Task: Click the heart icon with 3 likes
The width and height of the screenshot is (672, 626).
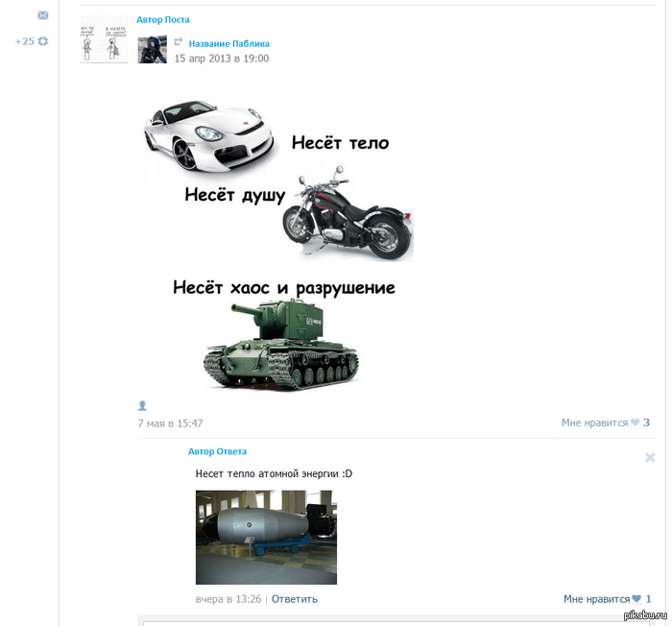Action: coord(636,422)
